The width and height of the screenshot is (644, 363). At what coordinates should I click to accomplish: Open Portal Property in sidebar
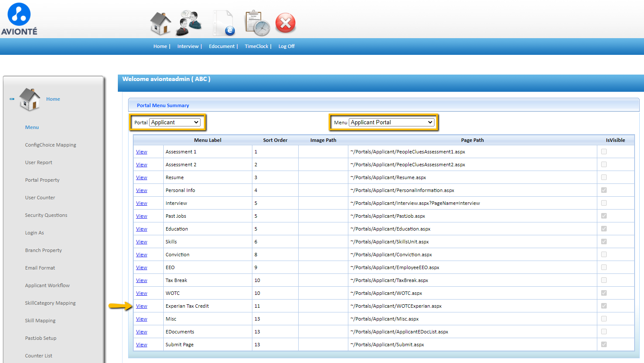click(x=42, y=180)
